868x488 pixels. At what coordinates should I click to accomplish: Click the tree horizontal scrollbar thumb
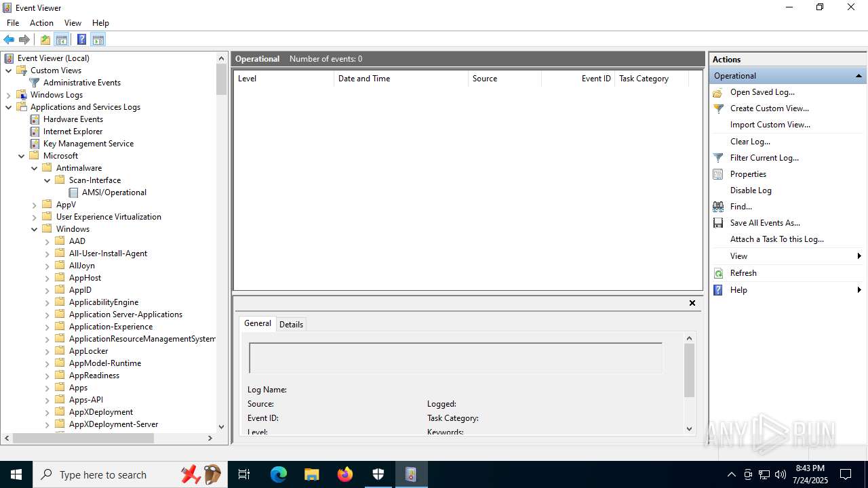point(83,439)
